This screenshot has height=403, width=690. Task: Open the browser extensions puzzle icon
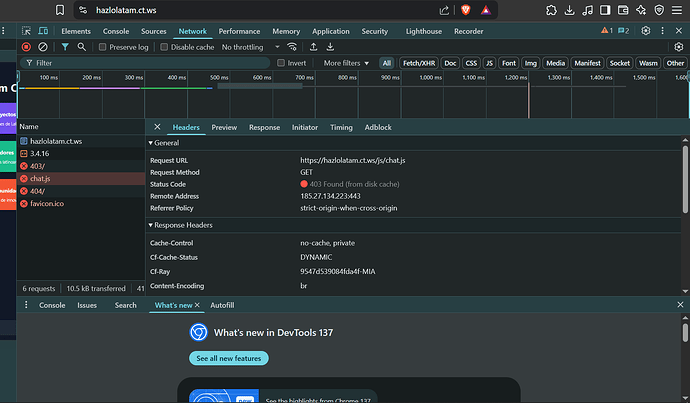pos(551,10)
